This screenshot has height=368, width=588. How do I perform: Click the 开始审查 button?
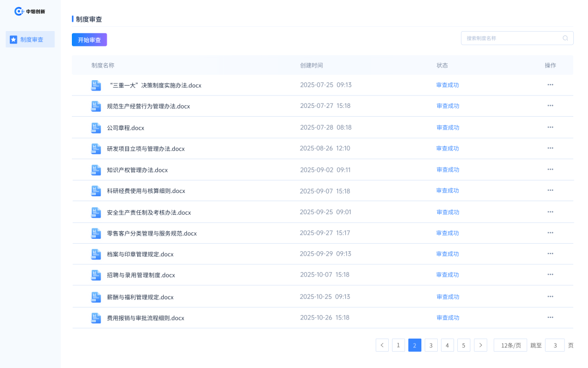89,40
